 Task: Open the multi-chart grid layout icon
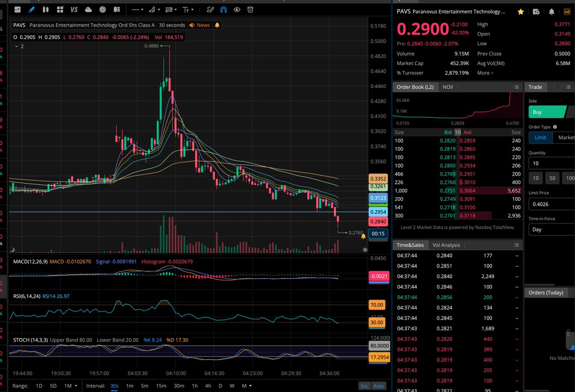[60, 9]
